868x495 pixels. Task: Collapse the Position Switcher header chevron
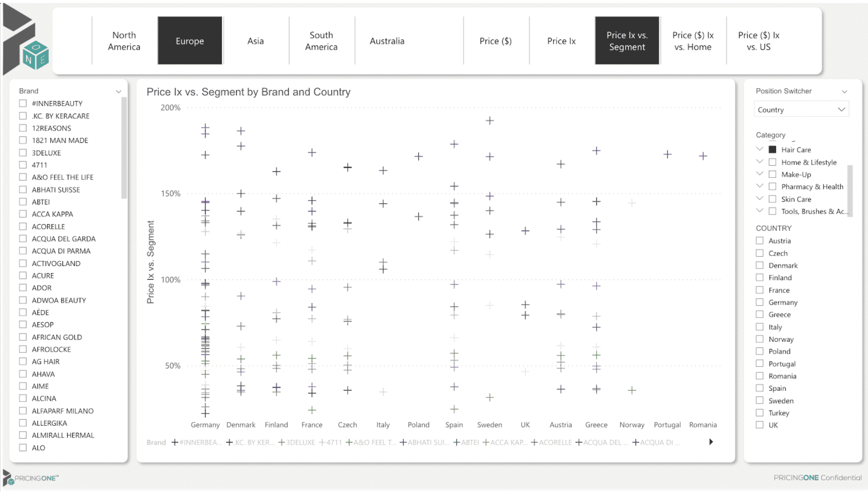845,91
